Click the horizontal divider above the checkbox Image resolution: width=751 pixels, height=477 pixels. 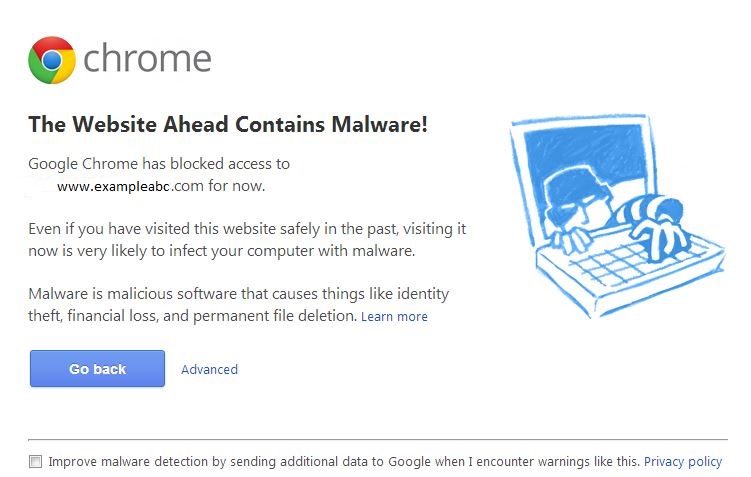377,439
